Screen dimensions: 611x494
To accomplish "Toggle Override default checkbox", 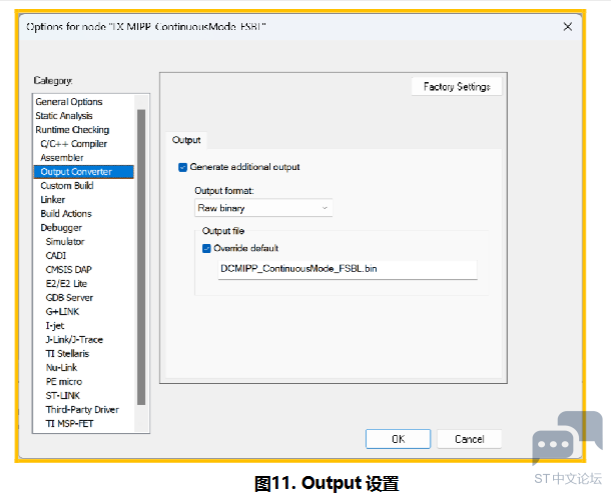I will click(207, 248).
